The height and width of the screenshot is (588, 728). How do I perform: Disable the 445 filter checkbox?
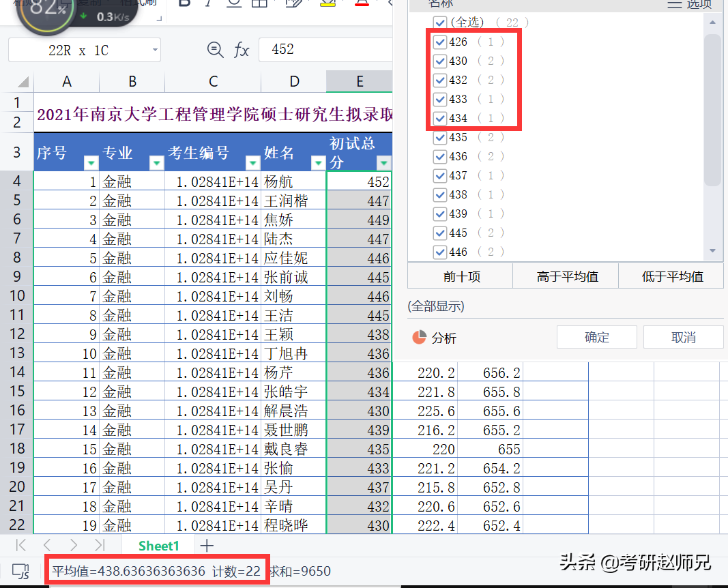(x=440, y=233)
